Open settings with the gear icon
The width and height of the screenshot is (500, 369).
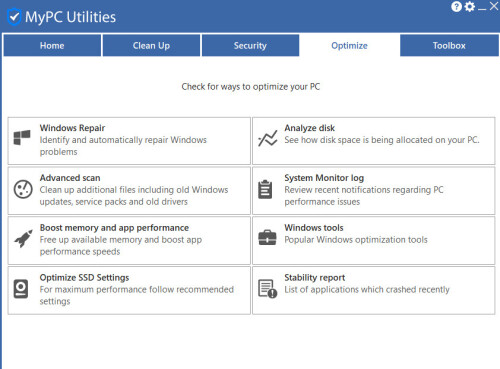470,6
